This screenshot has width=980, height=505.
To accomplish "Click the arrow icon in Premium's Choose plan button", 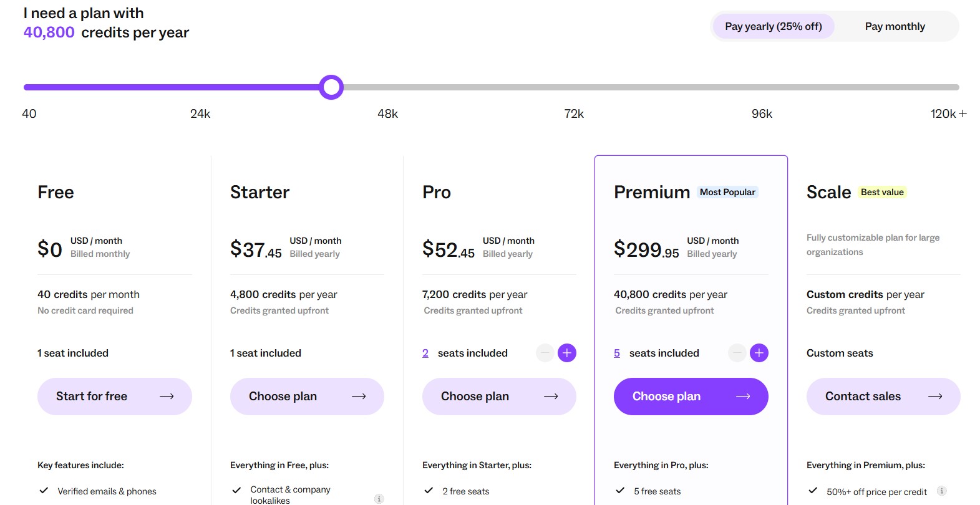I will (743, 396).
